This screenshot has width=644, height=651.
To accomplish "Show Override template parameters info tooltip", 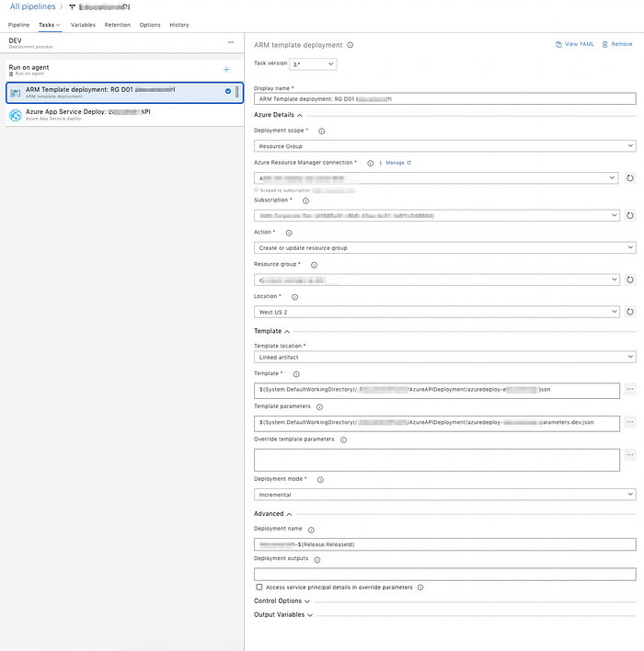I will click(x=343, y=440).
